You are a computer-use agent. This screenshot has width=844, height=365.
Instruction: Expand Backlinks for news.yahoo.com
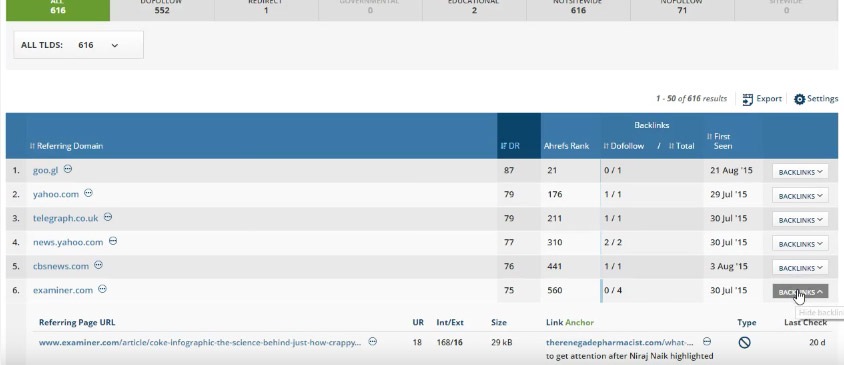800,244
